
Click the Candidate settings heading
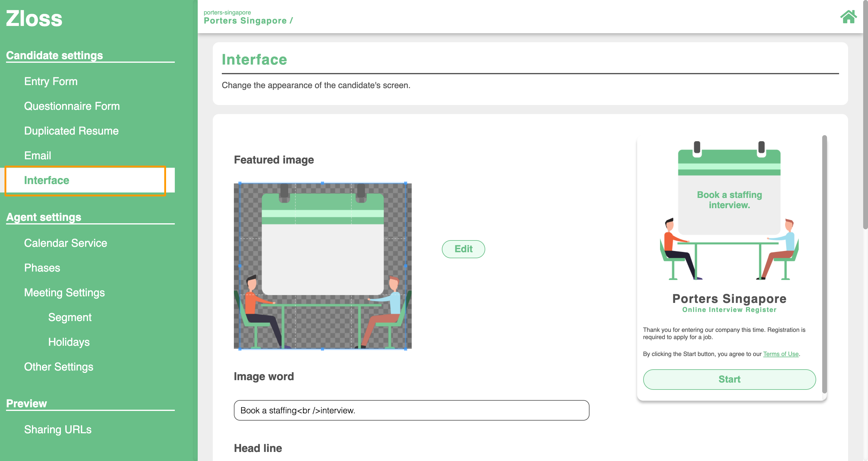54,55
